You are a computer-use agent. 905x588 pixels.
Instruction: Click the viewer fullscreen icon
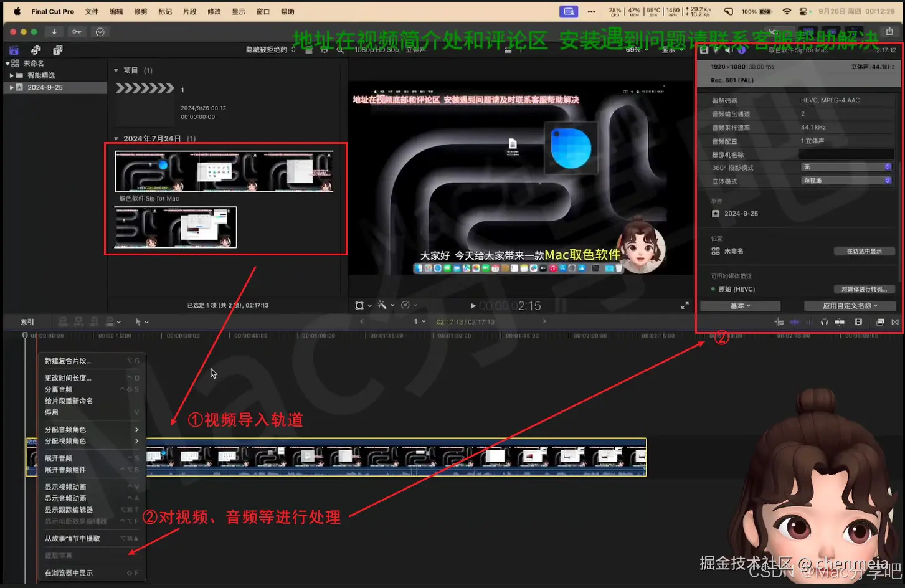tap(684, 305)
